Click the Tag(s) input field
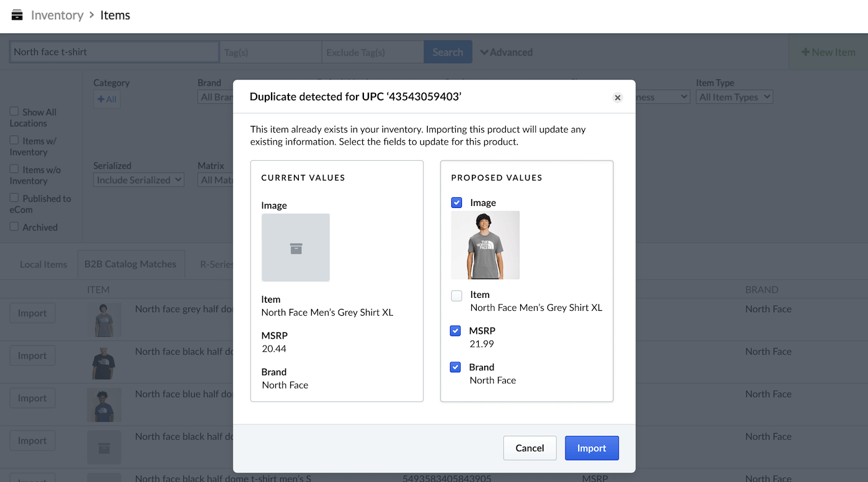Screen dimensions: 868x482 [271, 52]
